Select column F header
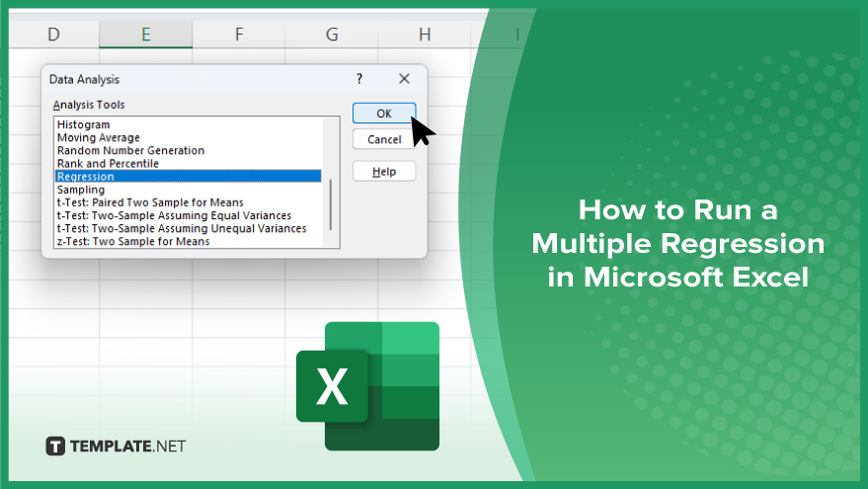Image resolution: width=868 pixels, height=489 pixels. [x=239, y=35]
